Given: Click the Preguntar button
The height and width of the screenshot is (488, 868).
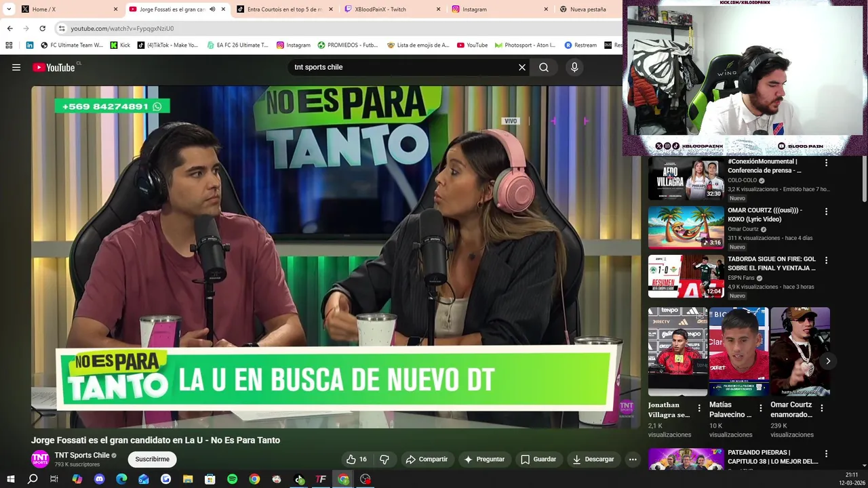Looking at the screenshot, I should (484, 459).
